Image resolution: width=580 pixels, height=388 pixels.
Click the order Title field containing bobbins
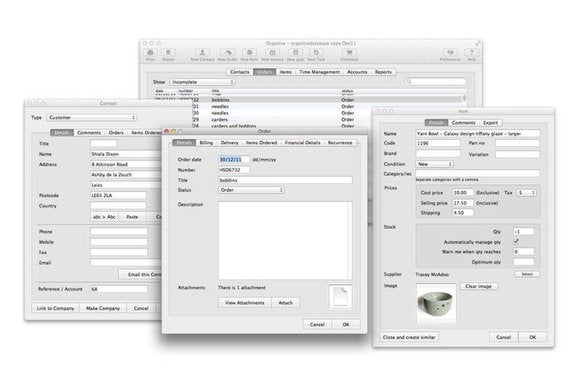285,180
